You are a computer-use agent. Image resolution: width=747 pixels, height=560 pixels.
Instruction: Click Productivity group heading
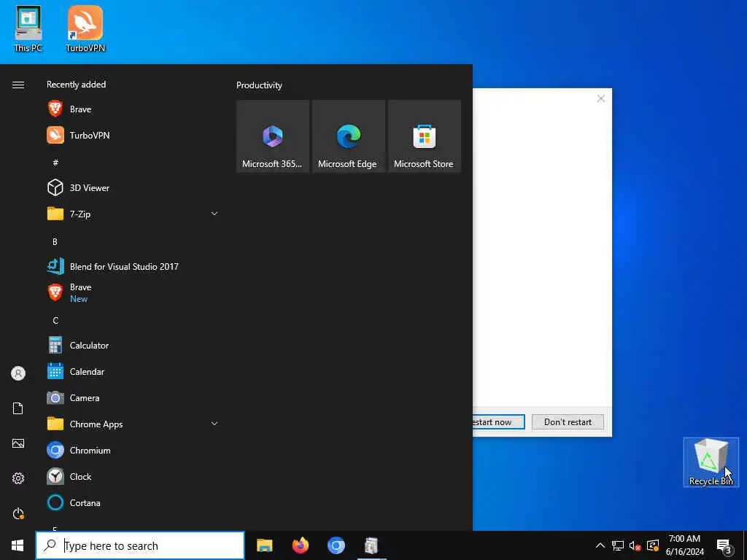click(x=259, y=85)
